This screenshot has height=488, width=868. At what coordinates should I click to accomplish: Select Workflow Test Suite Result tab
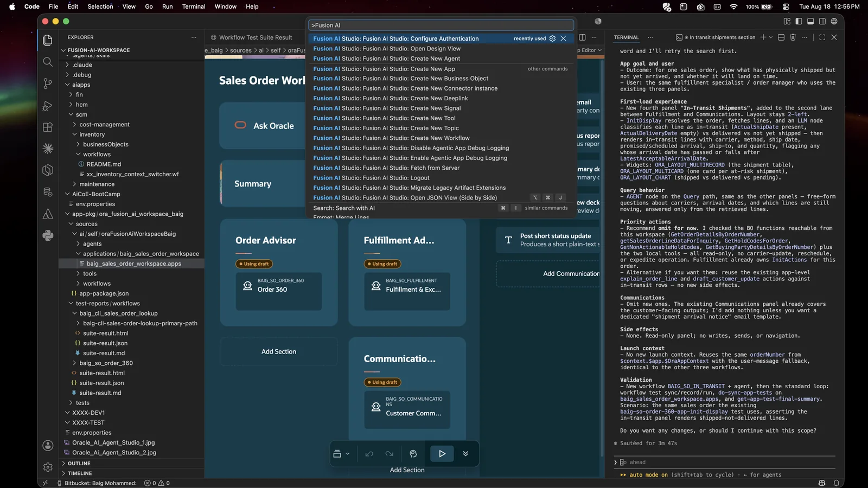(251, 37)
